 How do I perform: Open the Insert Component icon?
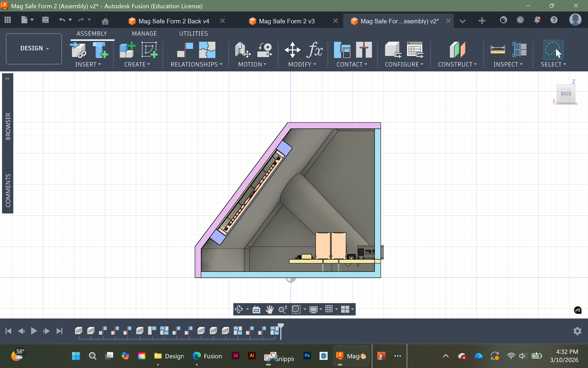(x=78, y=50)
